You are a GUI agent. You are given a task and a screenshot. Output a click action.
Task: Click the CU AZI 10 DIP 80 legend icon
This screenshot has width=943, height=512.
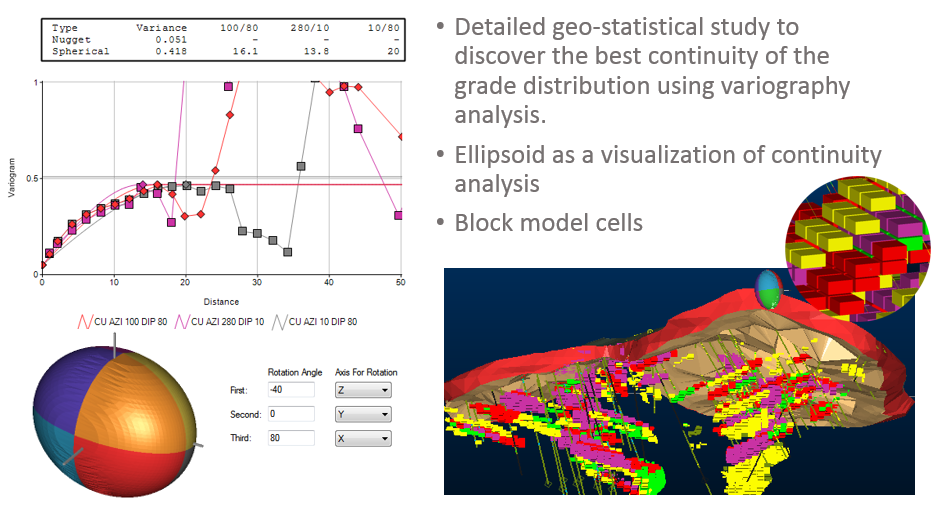pos(280,322)
